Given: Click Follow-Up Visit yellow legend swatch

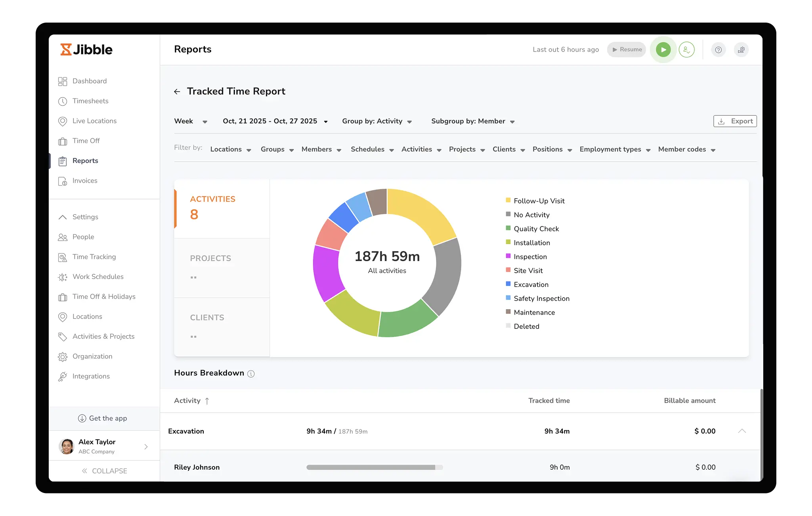Looking at the screenshot, I should (x=508, y=200).
